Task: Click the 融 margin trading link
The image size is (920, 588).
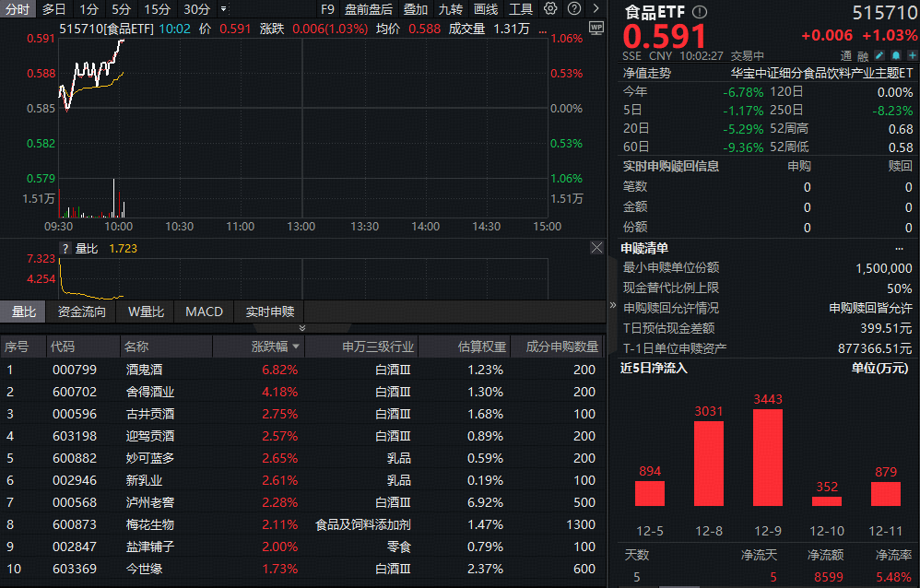Action: click(865, 56)
